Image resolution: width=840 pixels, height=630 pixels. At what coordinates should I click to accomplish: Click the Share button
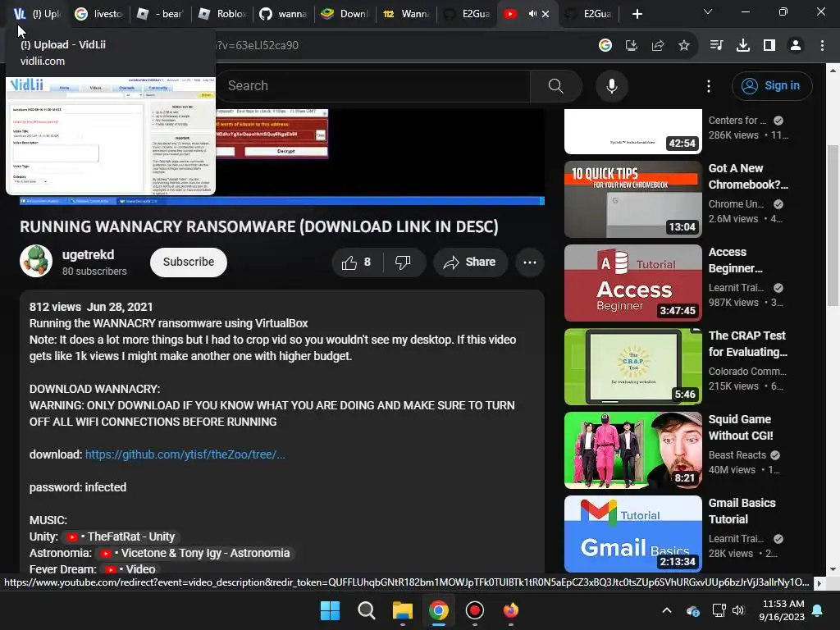coord(470,262)
